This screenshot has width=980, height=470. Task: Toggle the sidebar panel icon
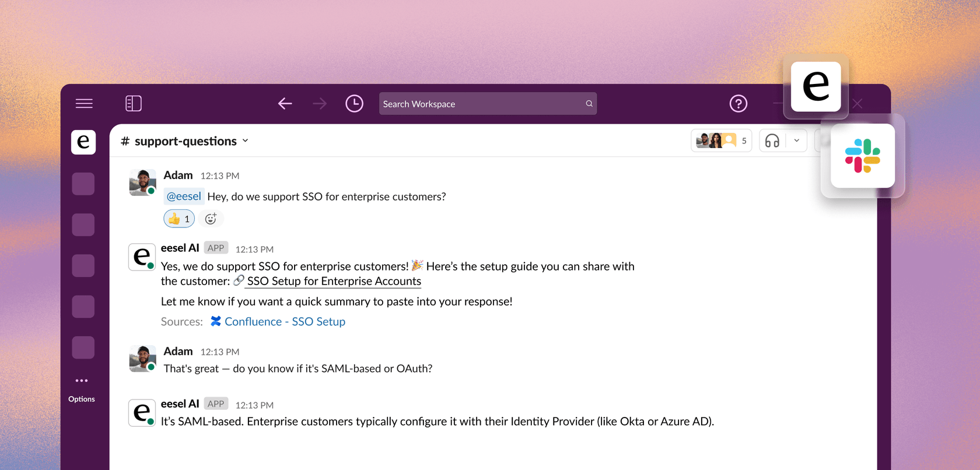(x=134, y=104)
